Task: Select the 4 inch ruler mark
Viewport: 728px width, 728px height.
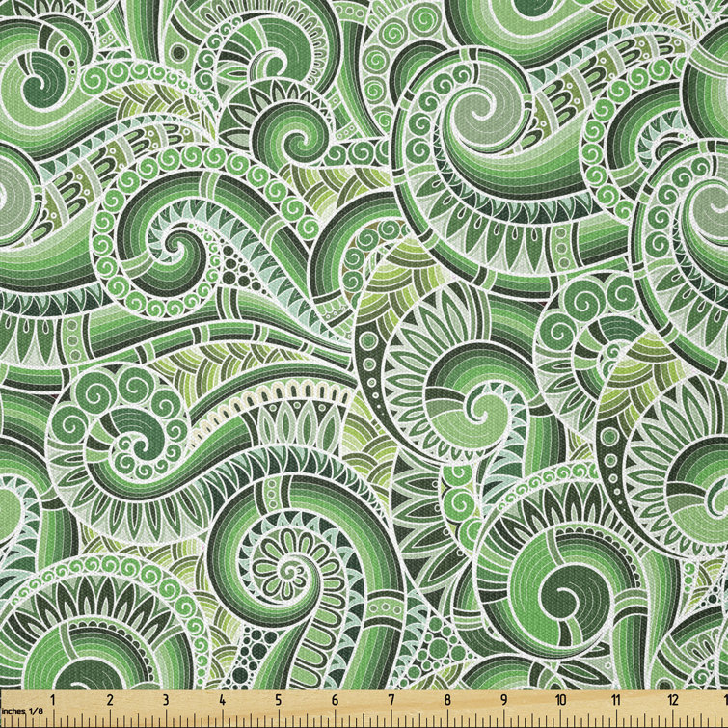Action: click(222, 701)
